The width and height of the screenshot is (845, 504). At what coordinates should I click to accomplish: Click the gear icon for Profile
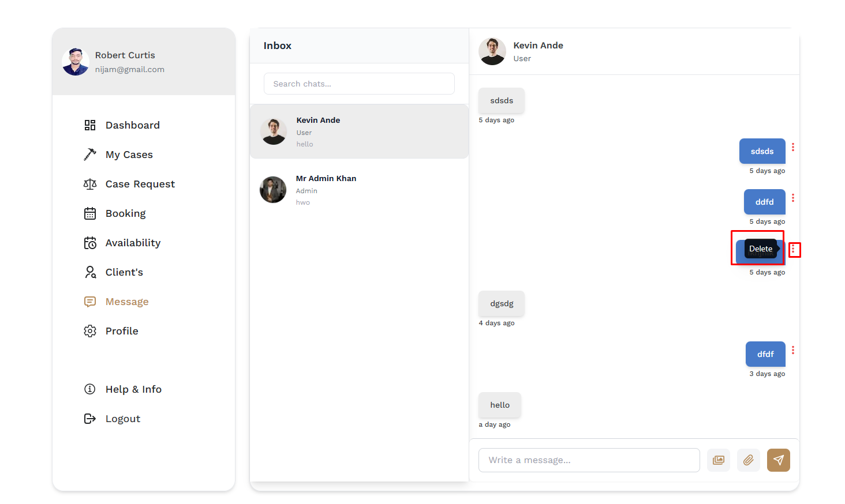click(x=90, y=331)
